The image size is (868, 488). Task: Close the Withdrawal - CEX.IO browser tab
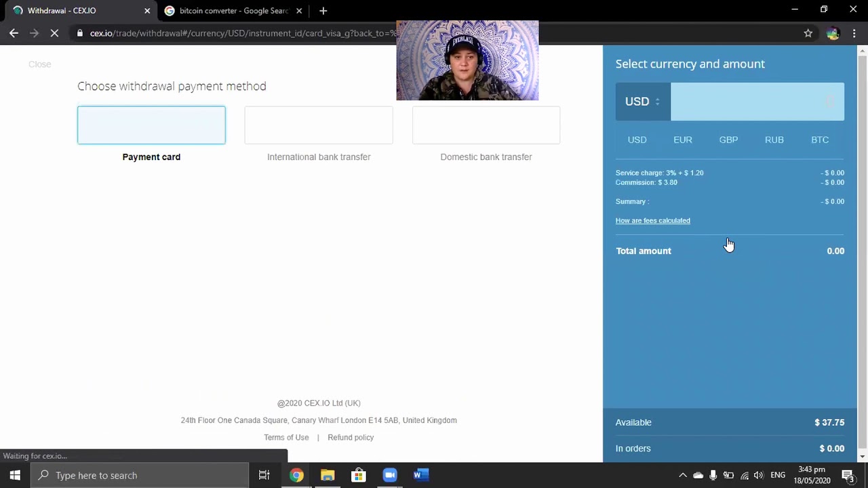click(x=147, y=11)
